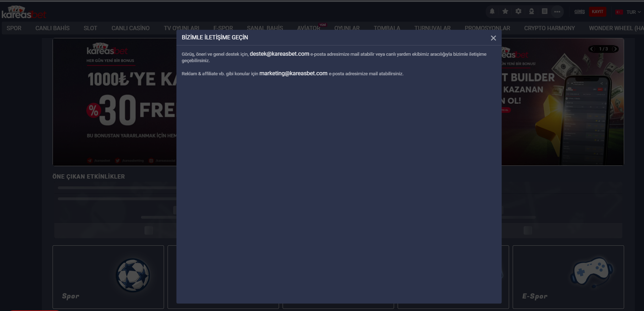Open the PROMOSYONLAR menu item
Viewport: 644px width, 311px height.
pyautogui.click(x=487, y=28)
